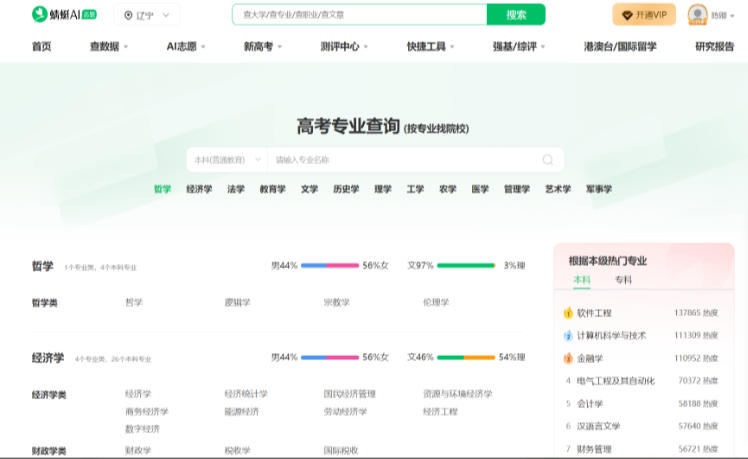Open 会计学 in hot majors list

tap(590, 404)
